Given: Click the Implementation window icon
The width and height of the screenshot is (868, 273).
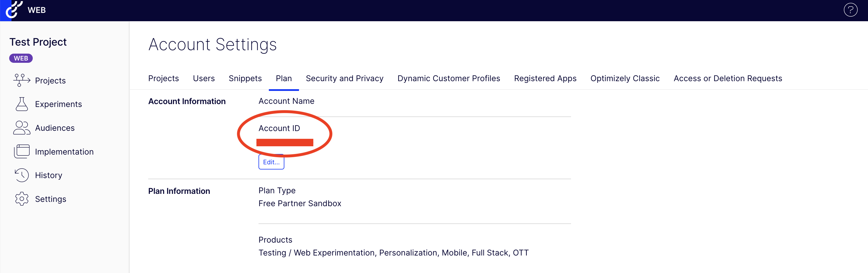Looking at the screenshot, I should click(22, 151).
